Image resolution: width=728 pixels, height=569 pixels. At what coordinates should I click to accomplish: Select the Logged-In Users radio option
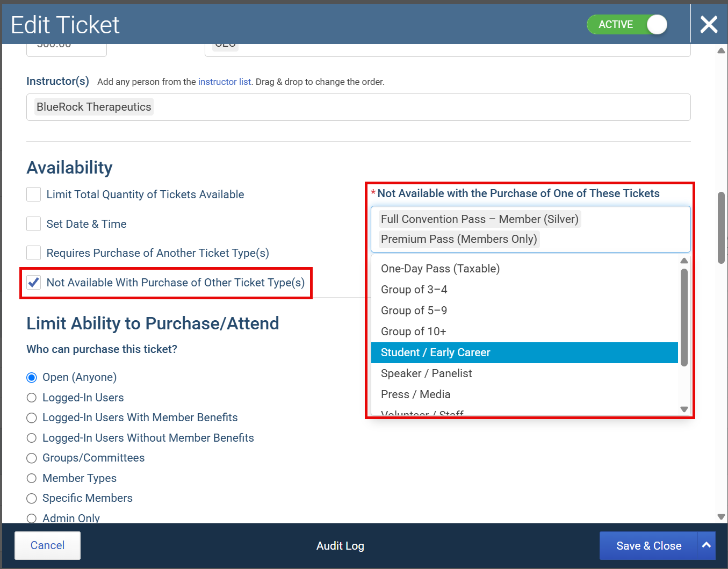32,398
